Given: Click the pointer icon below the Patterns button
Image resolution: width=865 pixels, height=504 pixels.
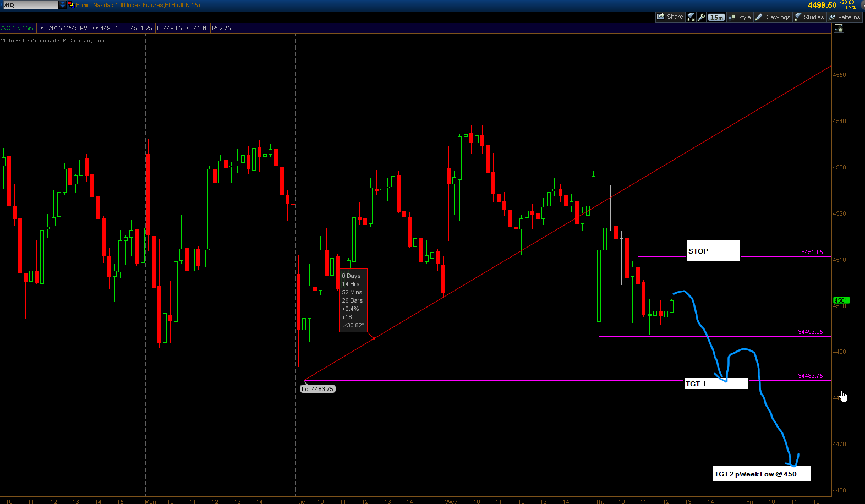Looking at the screenshot, I should tap(839, 28).
